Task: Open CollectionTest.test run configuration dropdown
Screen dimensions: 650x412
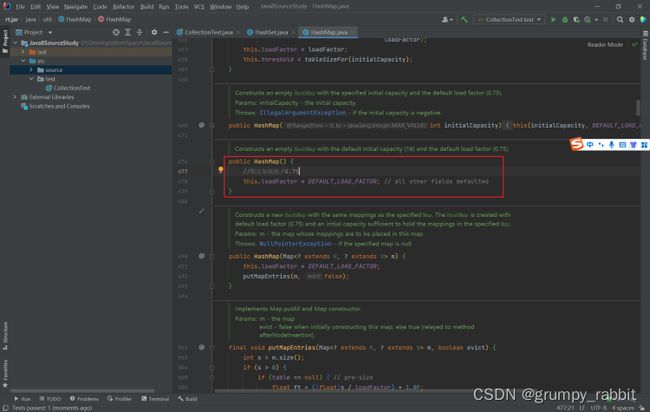Action: coord(509,19)
